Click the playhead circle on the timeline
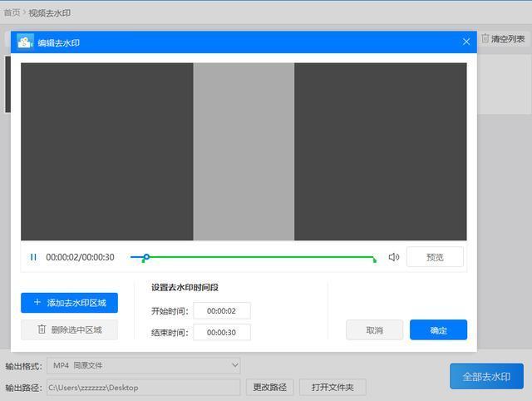 (x=146, y=257)
